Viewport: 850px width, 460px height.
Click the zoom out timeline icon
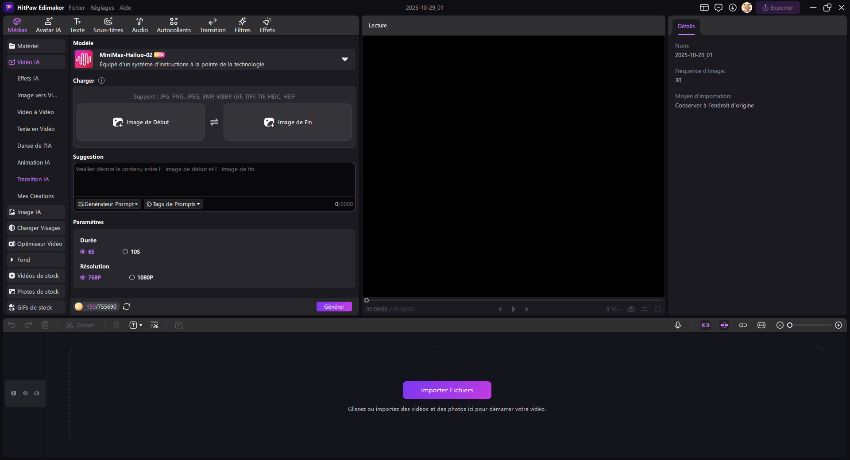pos(780,325)
